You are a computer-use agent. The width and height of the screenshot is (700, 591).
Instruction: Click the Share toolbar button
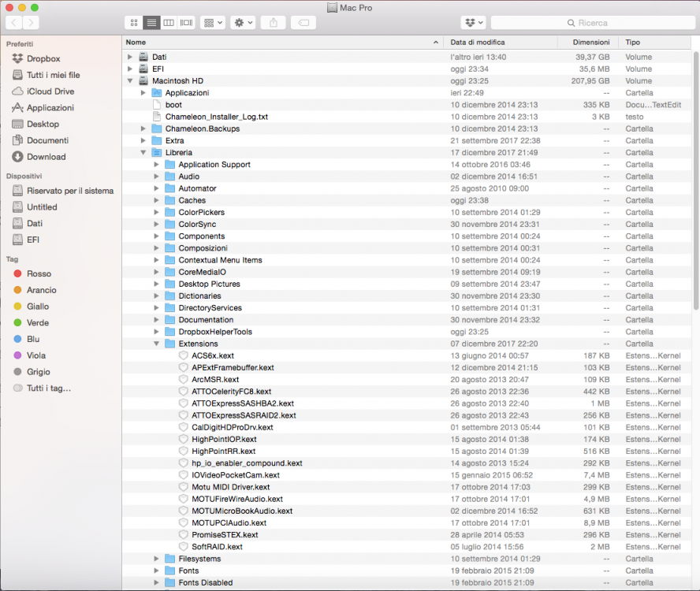coord(274,23)
